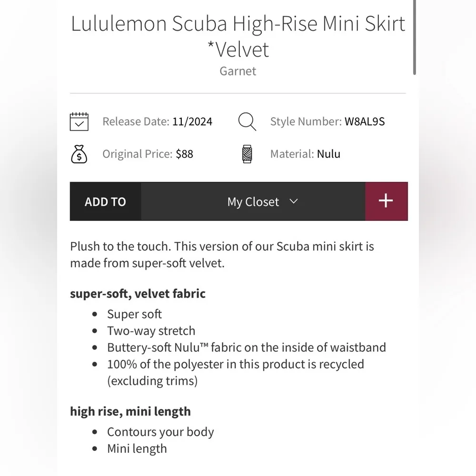Click the original price money bag icon

pyautogui.click(x=79, y=154)
